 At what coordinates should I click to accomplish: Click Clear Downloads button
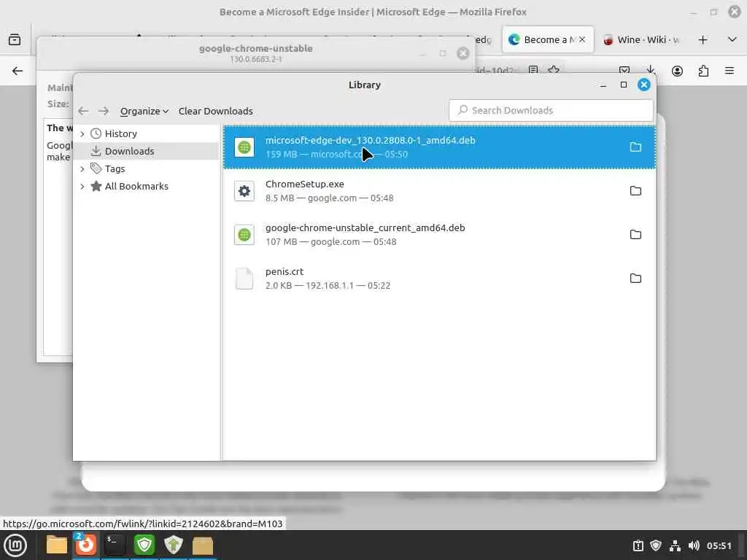[216, 111]
